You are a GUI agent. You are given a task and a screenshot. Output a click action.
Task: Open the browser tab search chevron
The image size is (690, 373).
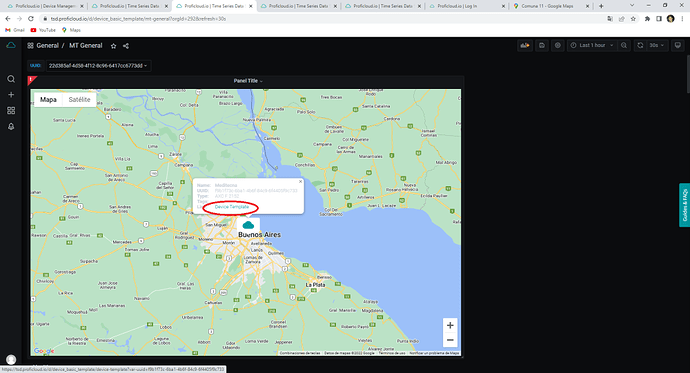click(x=632, y=6)
